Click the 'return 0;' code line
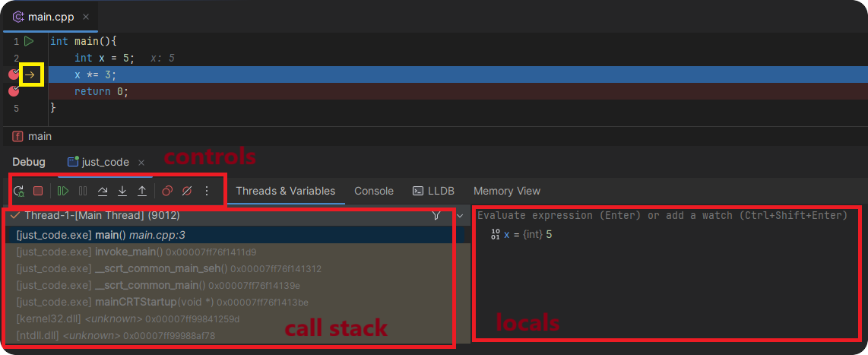Image resolution: width=868 pixels, height=355 pixels. 101,91
